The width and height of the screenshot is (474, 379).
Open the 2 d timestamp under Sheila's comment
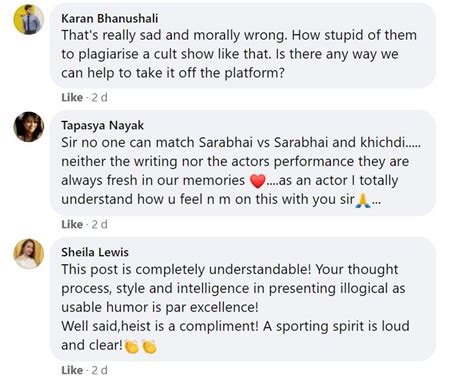[x=100, y=370]
